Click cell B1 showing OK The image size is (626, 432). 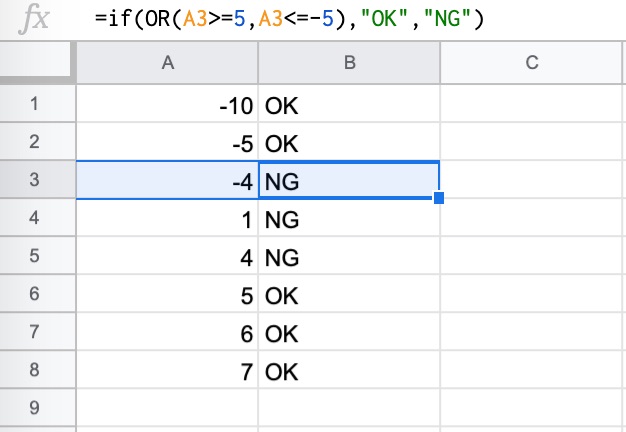[x=349, y=103]
